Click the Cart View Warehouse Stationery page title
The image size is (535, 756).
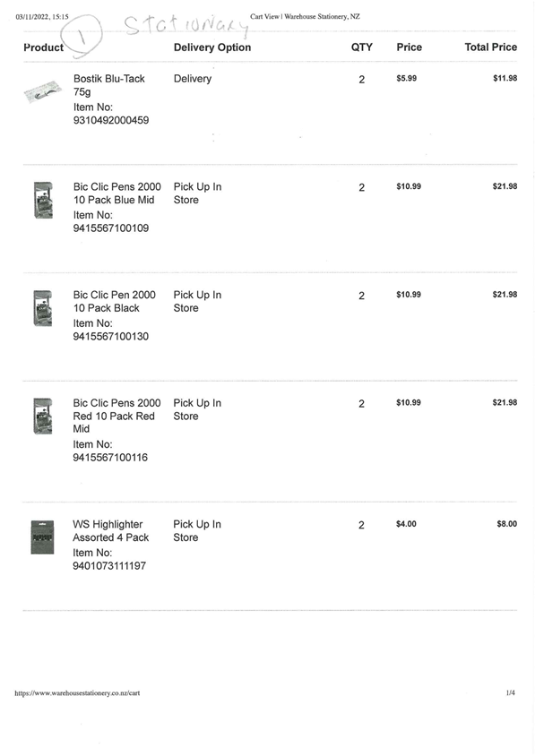point(305,16)
